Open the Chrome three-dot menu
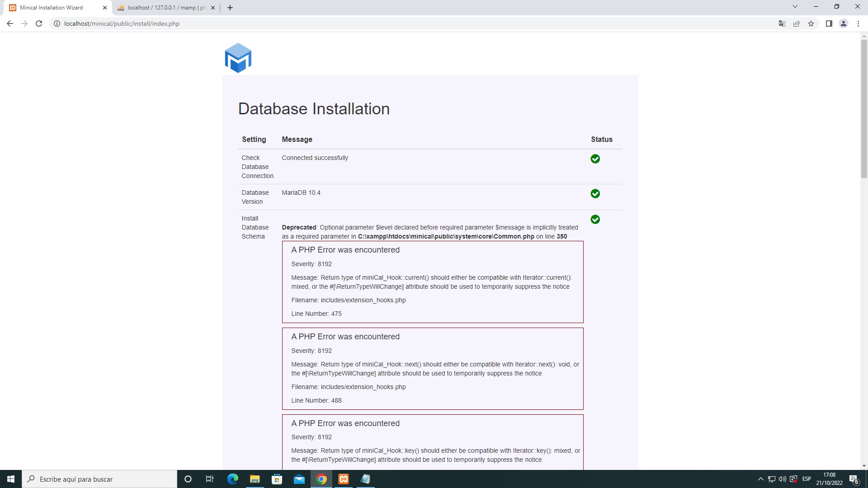 858,23
